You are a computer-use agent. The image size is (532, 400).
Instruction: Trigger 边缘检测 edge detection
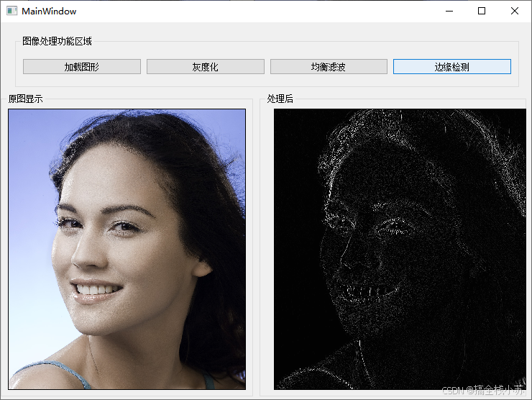tap(452, 67)
